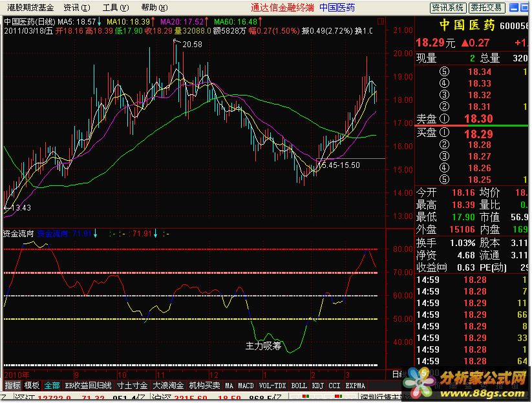
Task: Click the 资讯系统 button
Action: 448,8
